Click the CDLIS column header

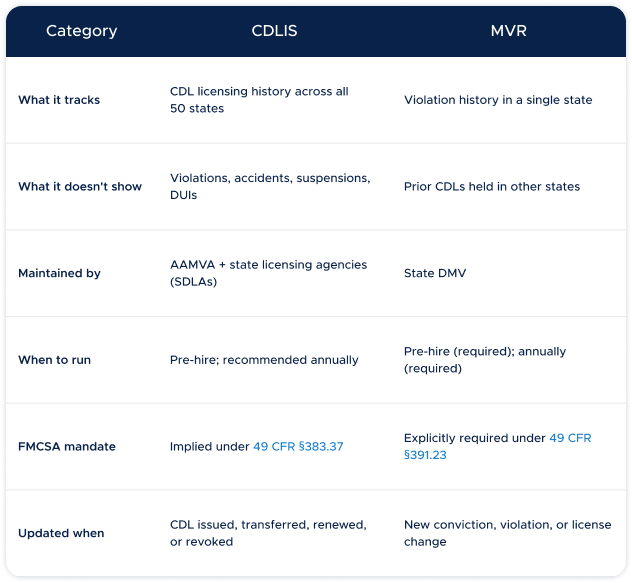click(x=274, y=31)
